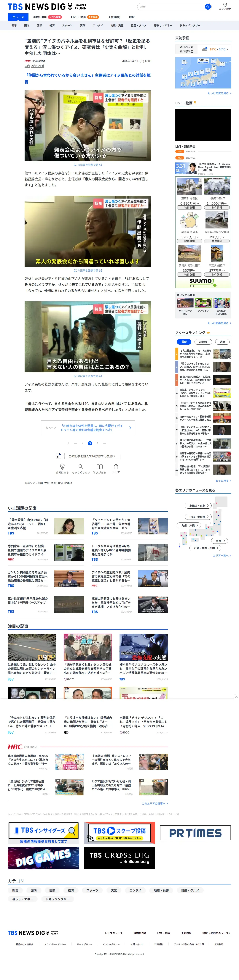
Task: Select エンタメ in the category bar
Action: (98, 25)
